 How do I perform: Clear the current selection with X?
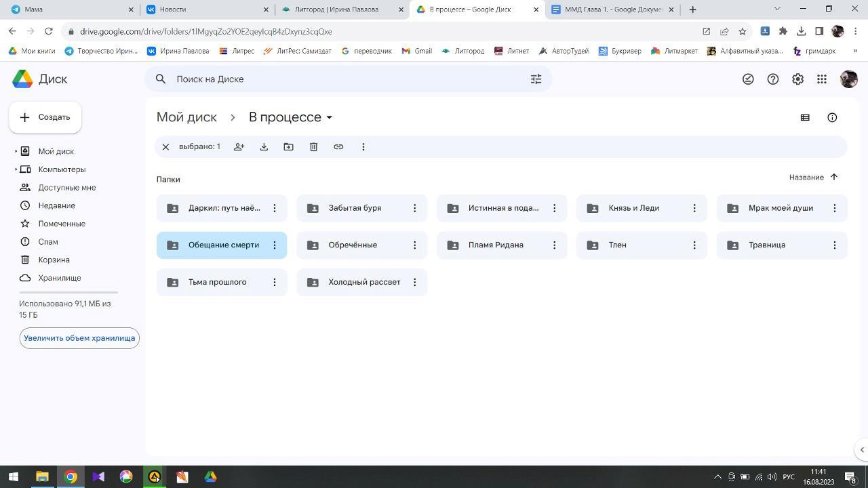point(165,147)
